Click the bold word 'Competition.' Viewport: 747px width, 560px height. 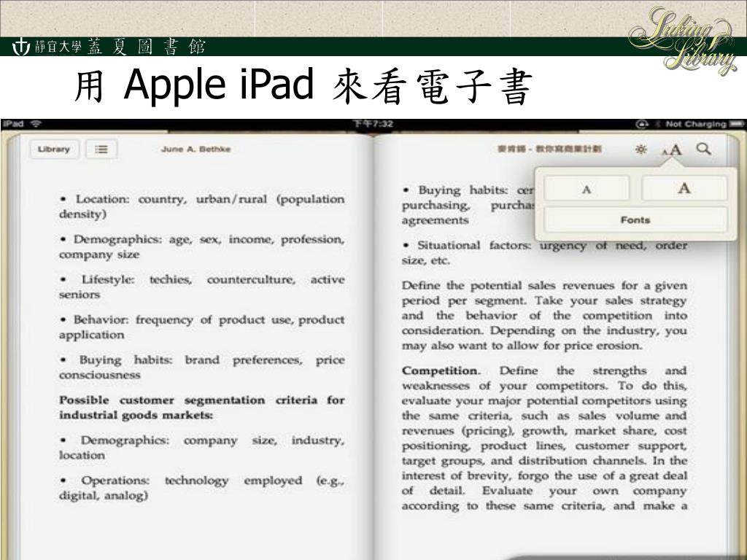click(441, 370)
